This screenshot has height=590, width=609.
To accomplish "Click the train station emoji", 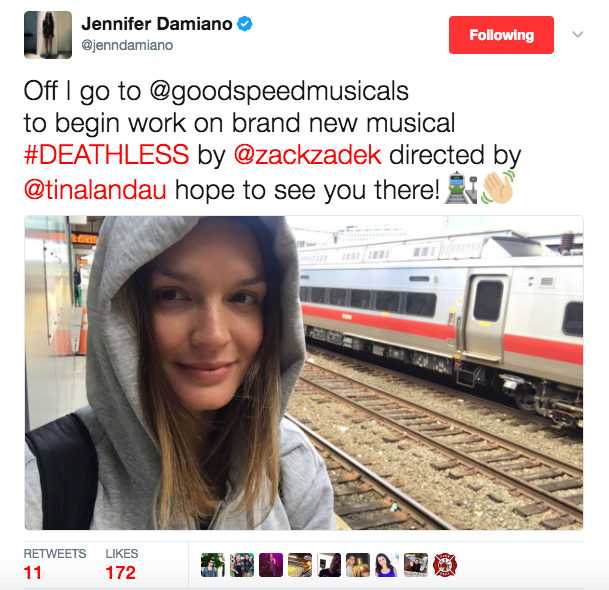I will click(461, 188).
